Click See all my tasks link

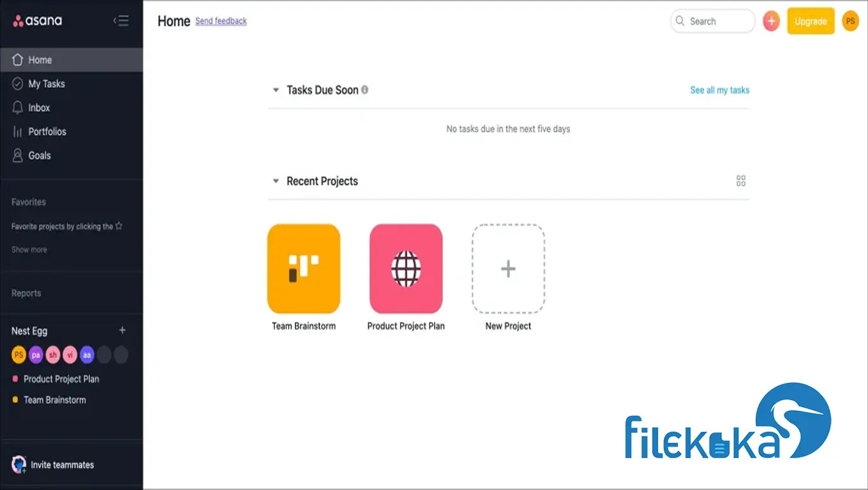[x=720, y=91]
